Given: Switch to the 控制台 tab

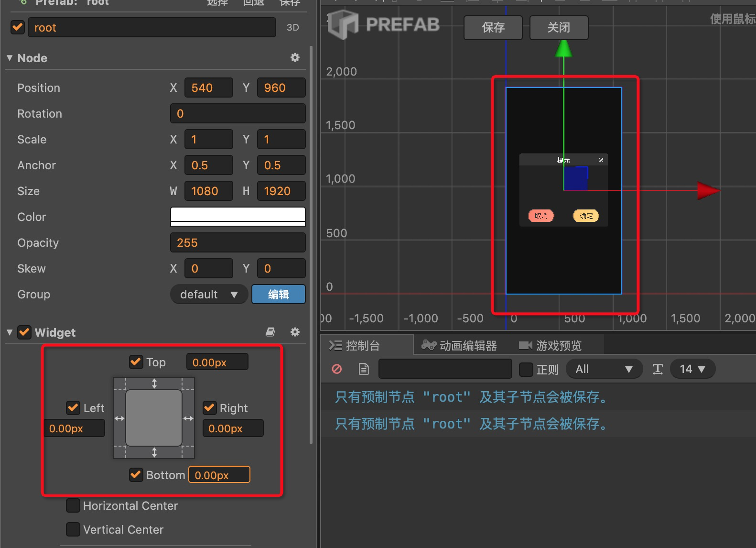Looking at the screenshot, I should [x=366, y=345].
